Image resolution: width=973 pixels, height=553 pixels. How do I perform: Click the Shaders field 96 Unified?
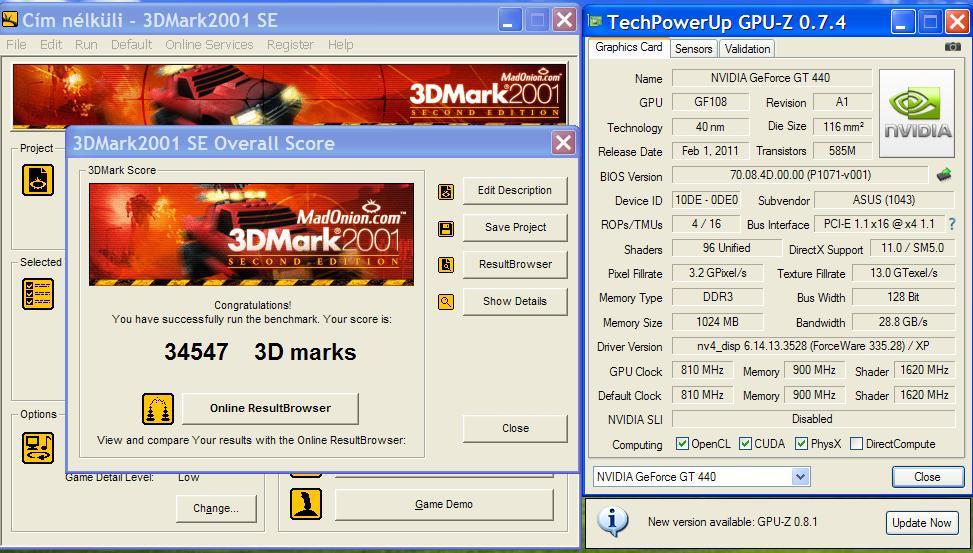tap(727, 248)
